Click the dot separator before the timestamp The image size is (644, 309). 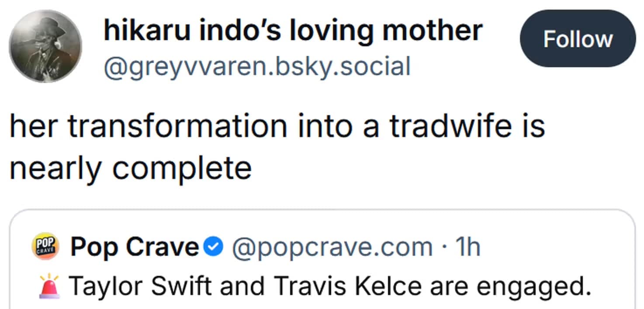[x=443, y=247]
